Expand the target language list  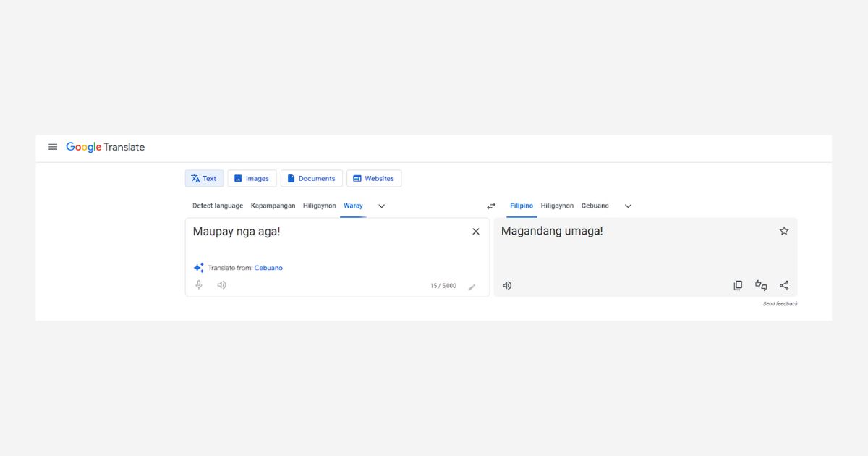628,206
